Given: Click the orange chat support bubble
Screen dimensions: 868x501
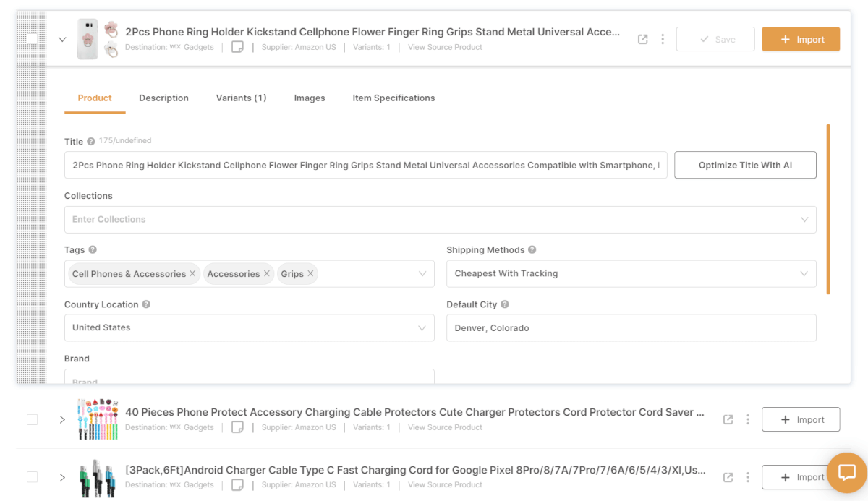Looking at the screenshot, I should pos(846,473).
